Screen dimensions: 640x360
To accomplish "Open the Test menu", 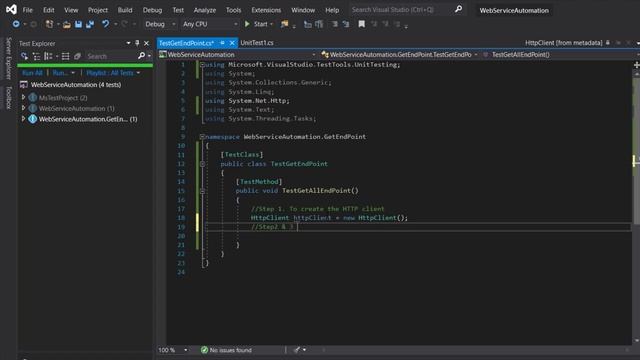I will point(178,10).
